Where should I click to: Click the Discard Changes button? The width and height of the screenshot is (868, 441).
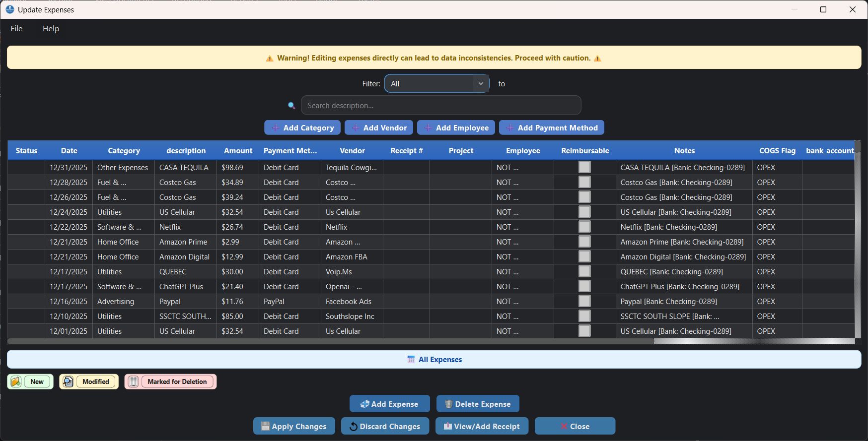coord(385,426)
